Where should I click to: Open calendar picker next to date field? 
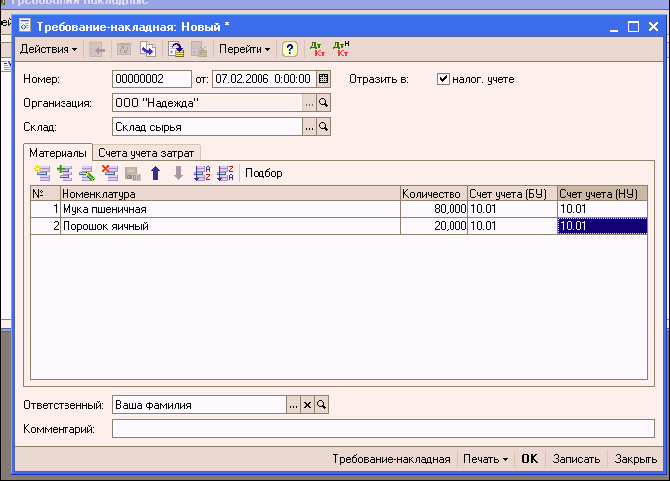click(323, 79)
